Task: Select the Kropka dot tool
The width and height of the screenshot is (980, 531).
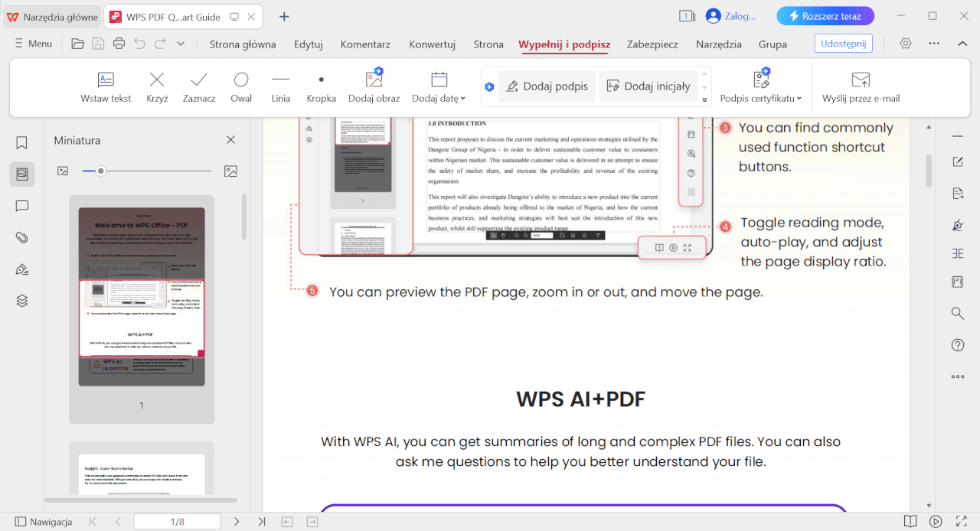Action: (x=321, y=87)
